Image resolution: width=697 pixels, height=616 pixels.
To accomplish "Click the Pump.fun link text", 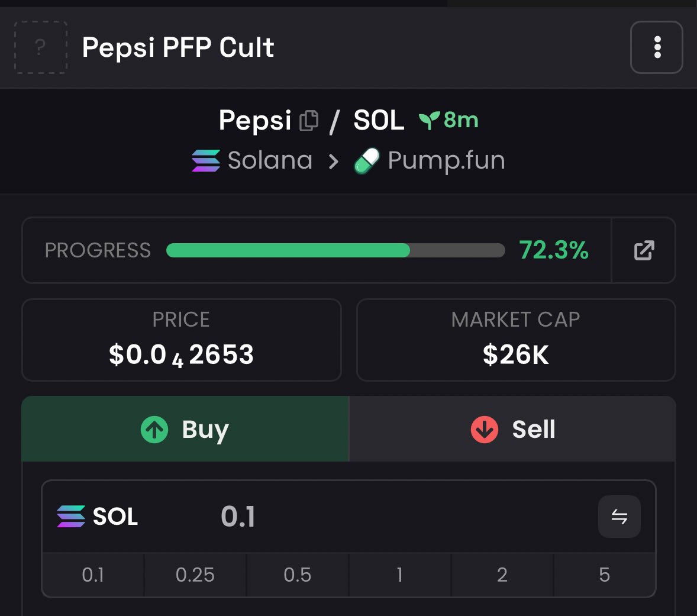I will 446,160.
